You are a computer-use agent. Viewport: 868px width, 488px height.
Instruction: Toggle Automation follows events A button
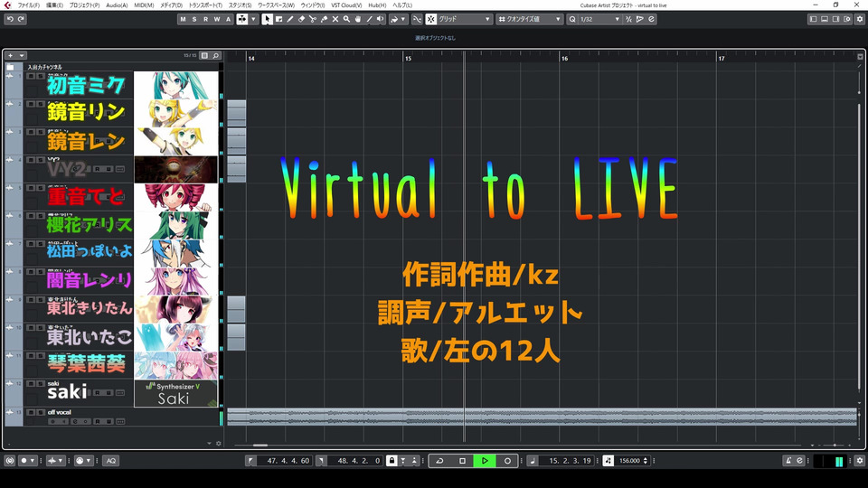coord(228,19)
